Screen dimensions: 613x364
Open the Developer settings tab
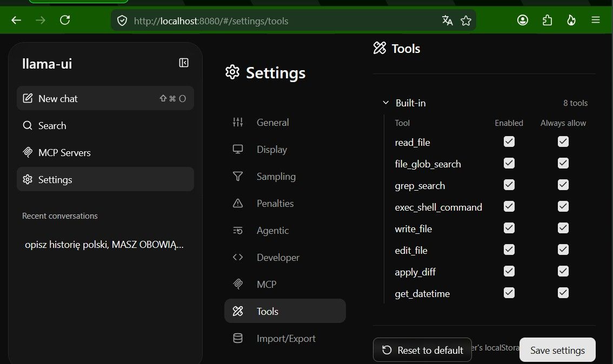pos(285,258)
